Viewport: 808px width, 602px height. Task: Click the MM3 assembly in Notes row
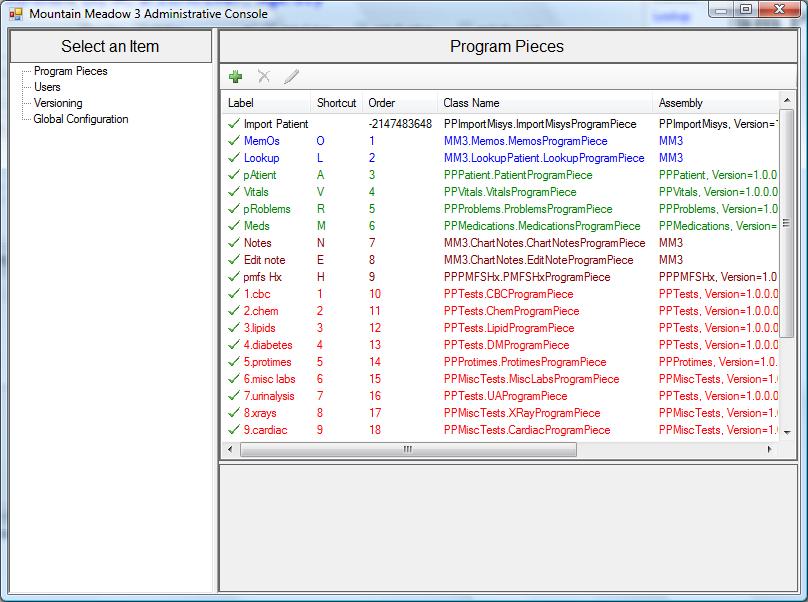tap(670, 243)
